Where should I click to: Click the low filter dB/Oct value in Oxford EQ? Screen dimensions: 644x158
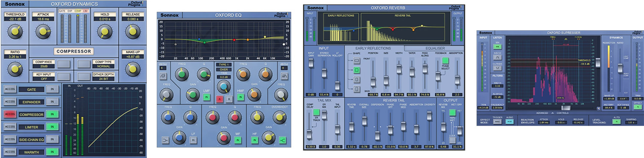[x=163, y=68]
